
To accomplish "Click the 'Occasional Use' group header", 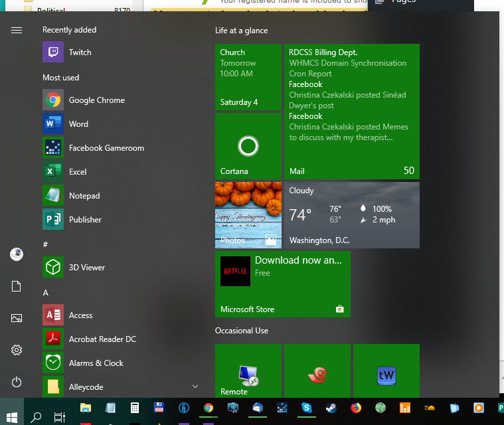I will 242,331.
